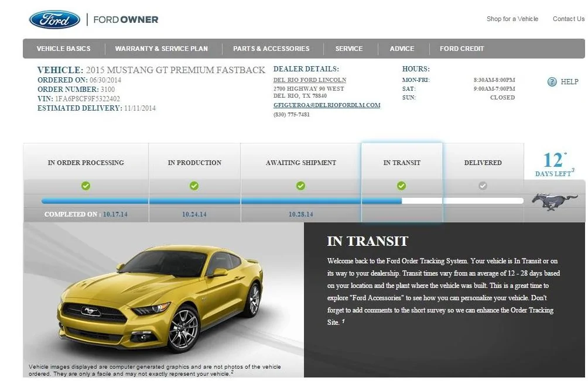The height and width of the screenshot is (381, 588).
Task: Click the address line 2700 Highway 90 West
Action: tap(309, 89)
